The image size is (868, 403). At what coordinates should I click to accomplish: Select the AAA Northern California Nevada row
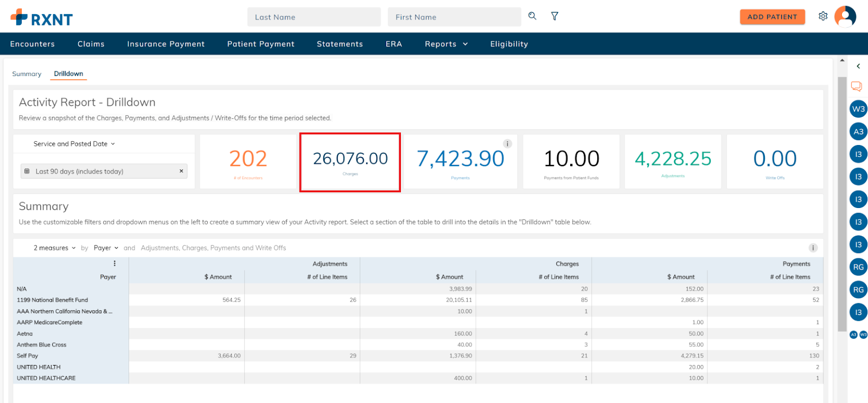pyautogui.click(x=418, y=311)
